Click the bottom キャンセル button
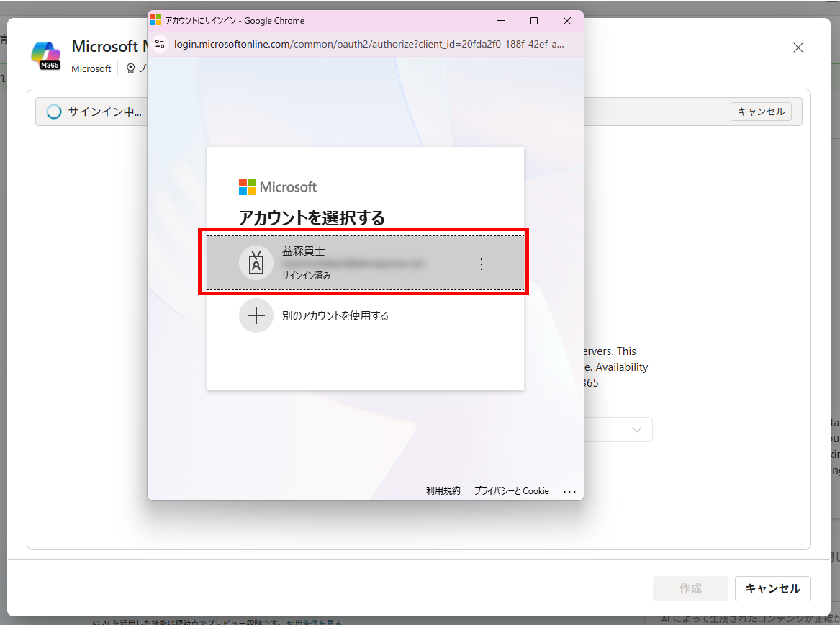 coord(772,588)
